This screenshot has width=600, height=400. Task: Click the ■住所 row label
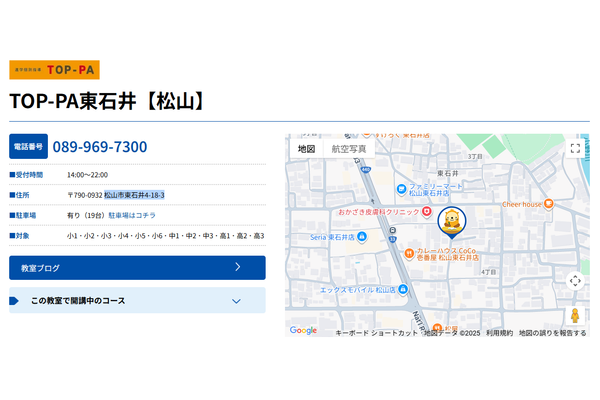coord(20,195)
